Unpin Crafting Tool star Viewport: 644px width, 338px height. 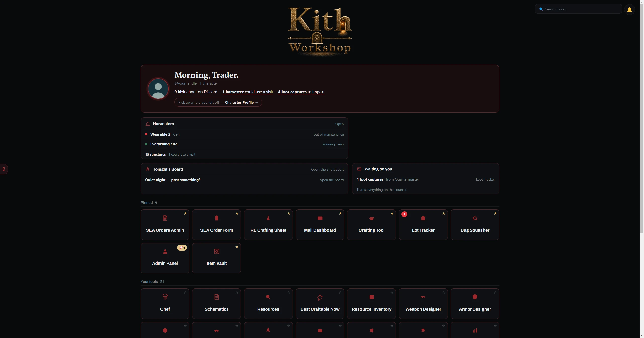pyautogui.click(x=392, y=213)
